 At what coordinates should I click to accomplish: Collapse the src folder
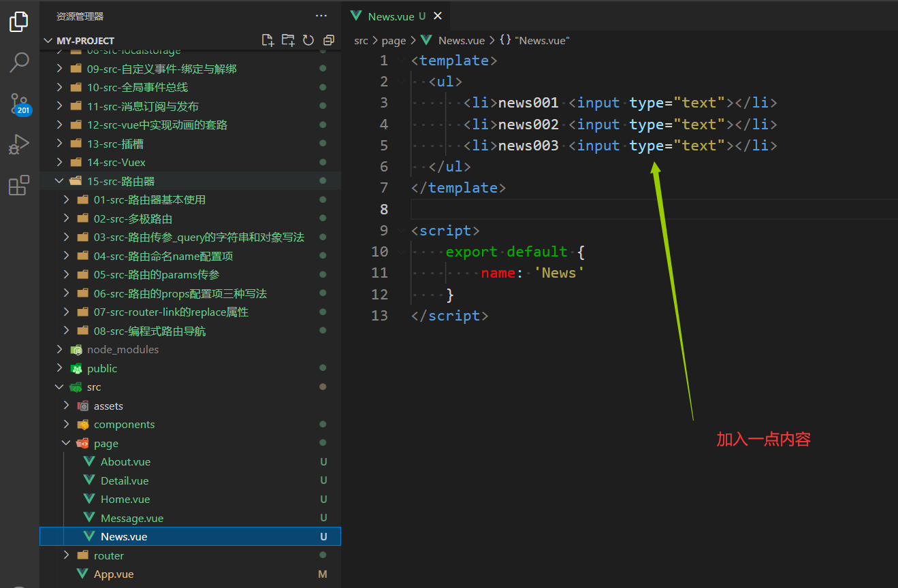191,387
